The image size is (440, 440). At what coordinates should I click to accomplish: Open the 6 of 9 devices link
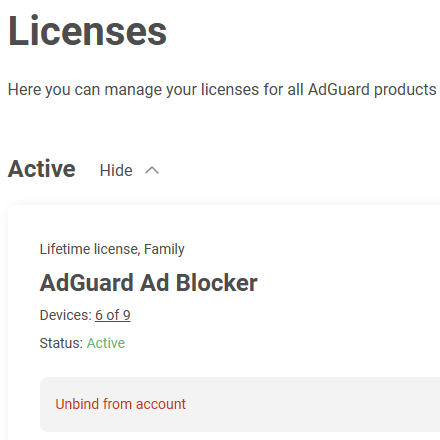pyautogui.click(x=113, y=315)
